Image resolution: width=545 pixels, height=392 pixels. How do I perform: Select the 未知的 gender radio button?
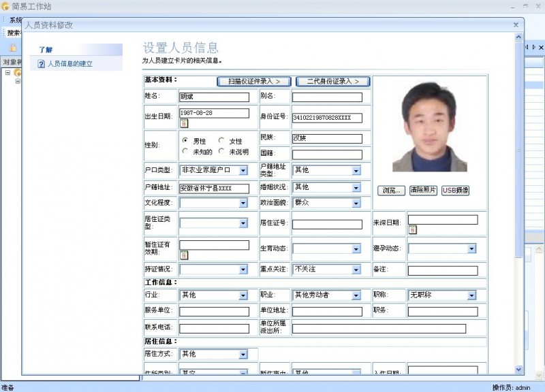(185, 151)
